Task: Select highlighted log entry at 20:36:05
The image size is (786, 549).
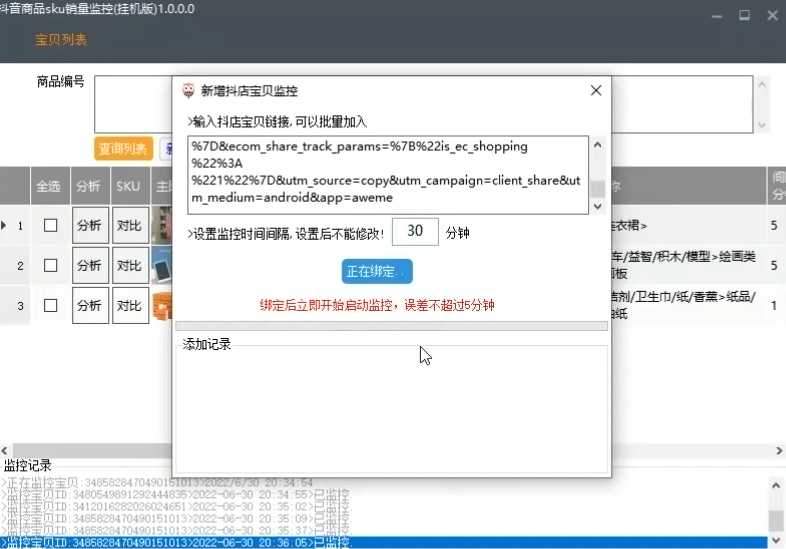Action: click(383, 542)
